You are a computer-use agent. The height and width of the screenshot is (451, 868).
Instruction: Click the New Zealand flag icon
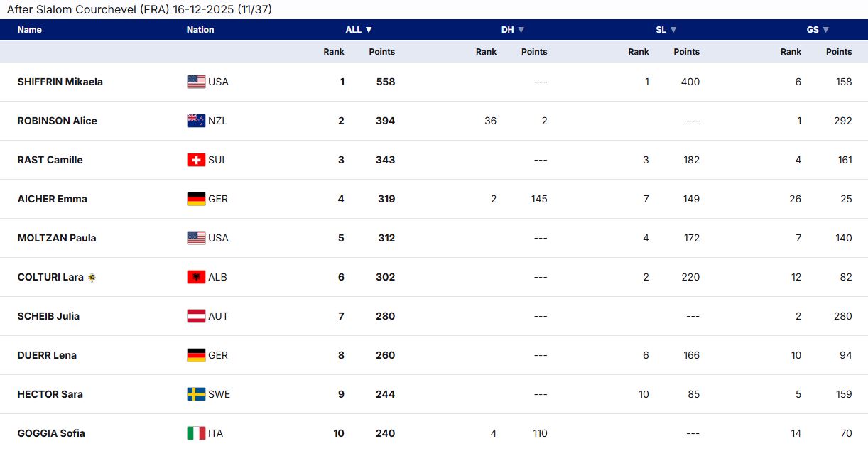(196, 121)
